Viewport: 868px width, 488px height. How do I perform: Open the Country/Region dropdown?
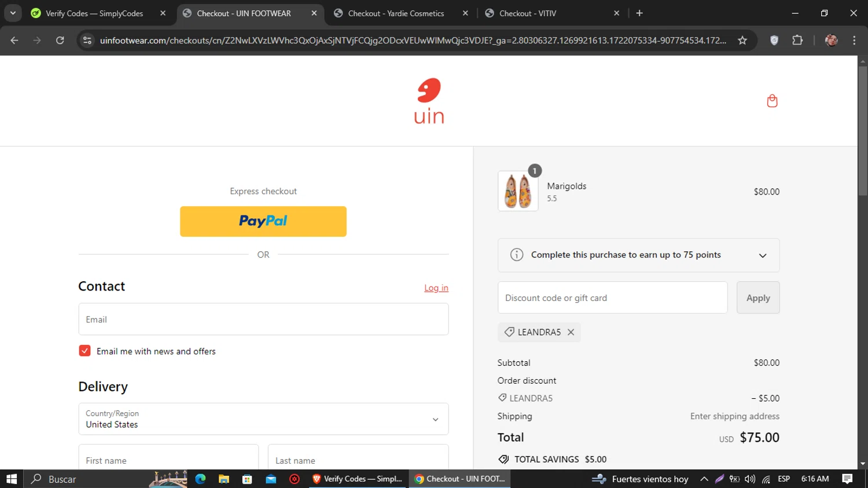click(263, 419)
